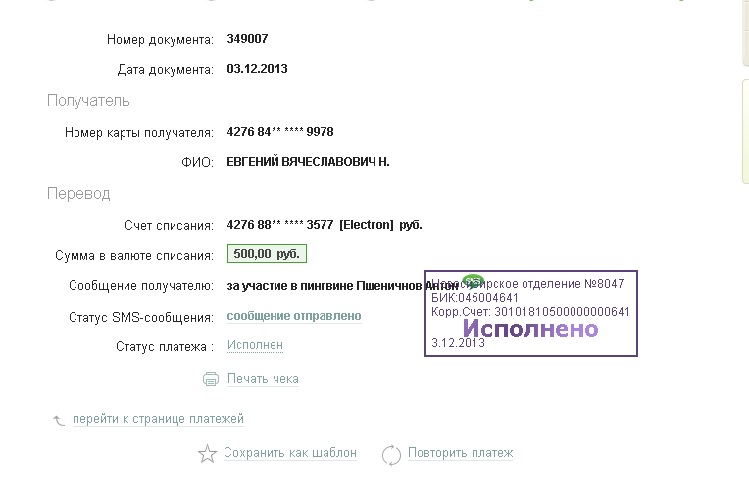
Task: Click the Повторить платеж link
Action: coord(460,453)
